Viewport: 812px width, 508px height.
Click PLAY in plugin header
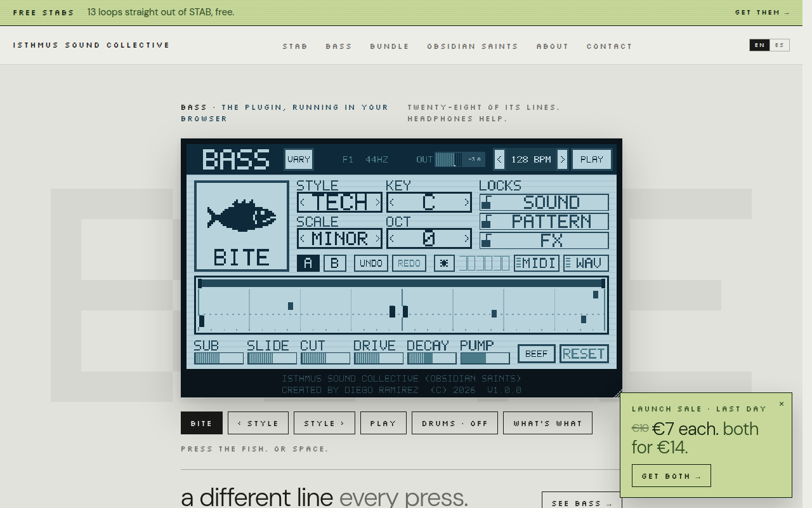pyautogui.click(x=592, y=159)
